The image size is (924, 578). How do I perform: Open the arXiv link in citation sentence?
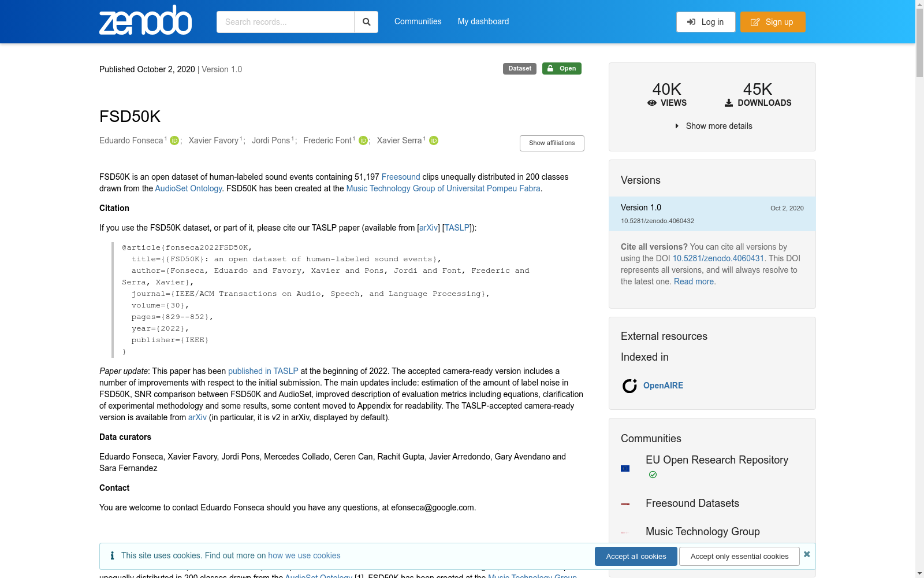429,228
